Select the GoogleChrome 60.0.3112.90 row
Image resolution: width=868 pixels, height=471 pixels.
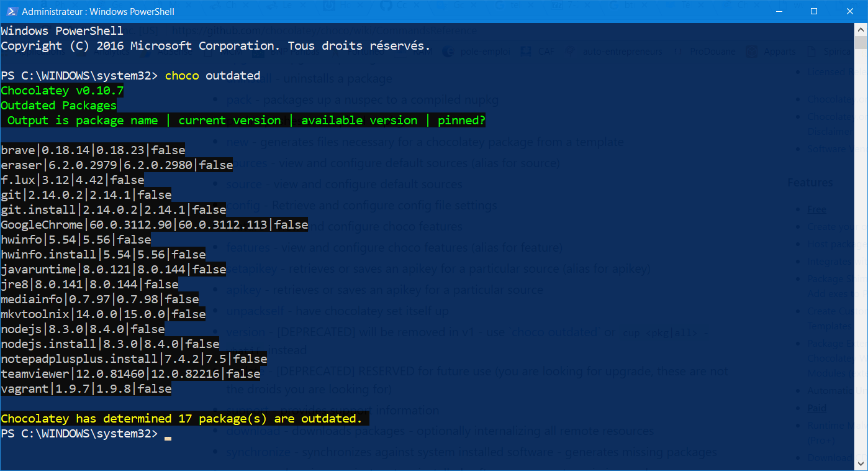point(155,225)
